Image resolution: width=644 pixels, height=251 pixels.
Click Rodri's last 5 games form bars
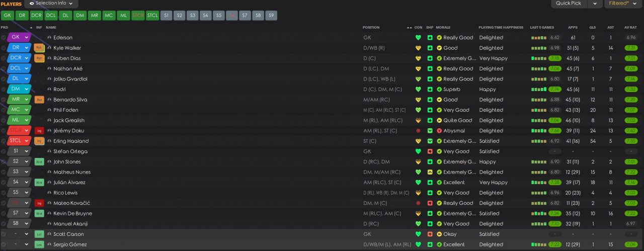[539, 89]
